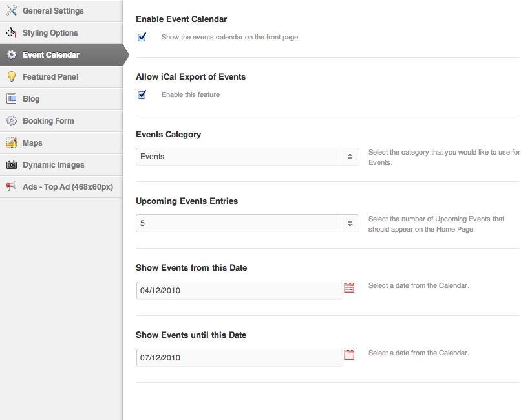The width and height of the screenshot is (532, 420).
Task: Click the Dynamic Images camera icon
Action: pyautogui.click(x=12, y=165)
